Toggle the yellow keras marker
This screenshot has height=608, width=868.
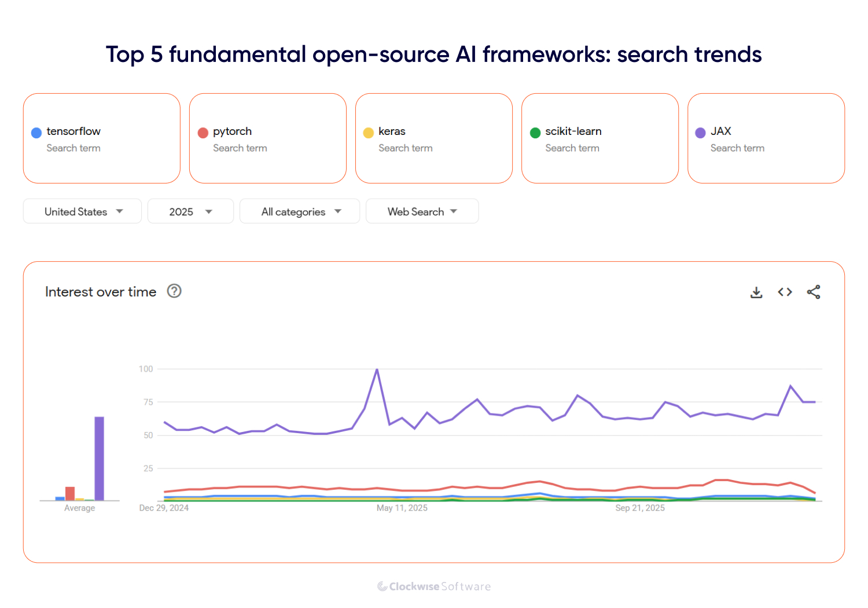(369, 132)
